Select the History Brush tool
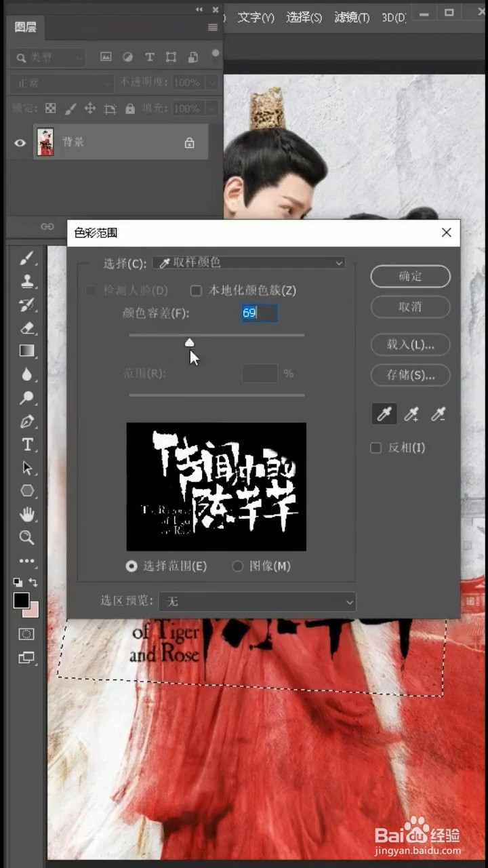Viewport: 488px width, 868px height. click(27, 304)
